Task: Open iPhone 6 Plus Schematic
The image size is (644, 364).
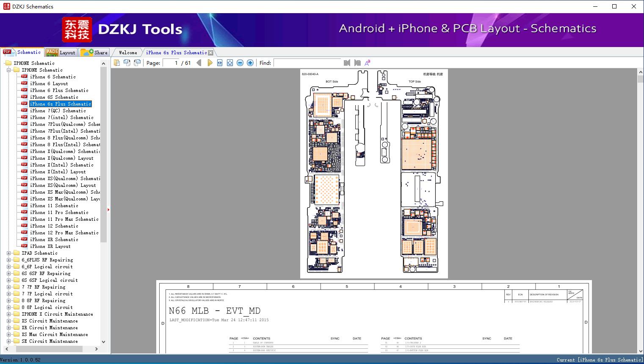Action: (x=59, y=90)
